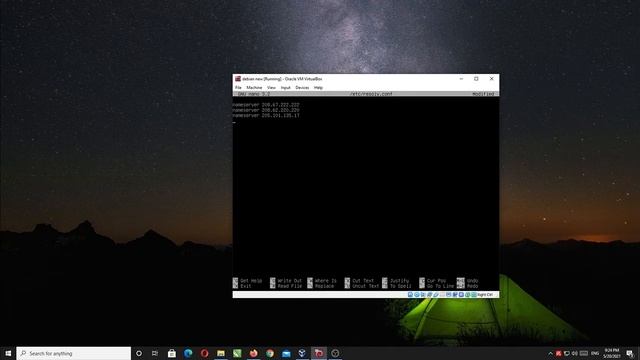The width and height of the screenshot is (640, 360).
Task: Open the Windows Start menu
Action: 8,353
